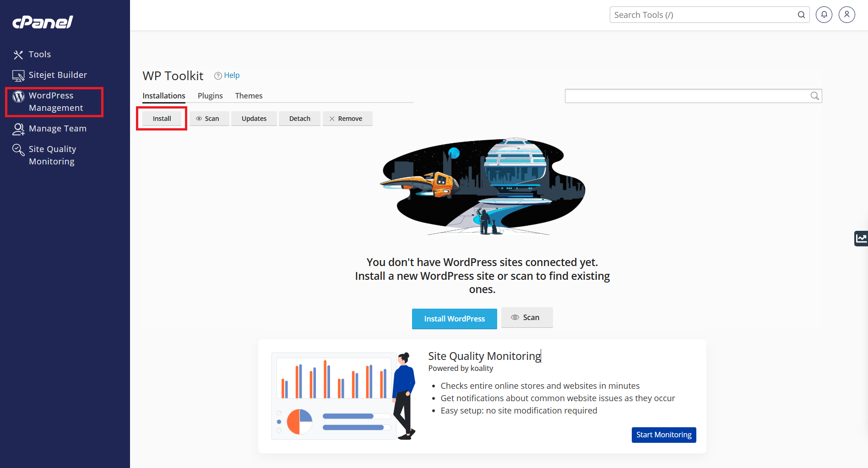Click the spaceship city illustration

pyautogui.click(x=482, y=187)
